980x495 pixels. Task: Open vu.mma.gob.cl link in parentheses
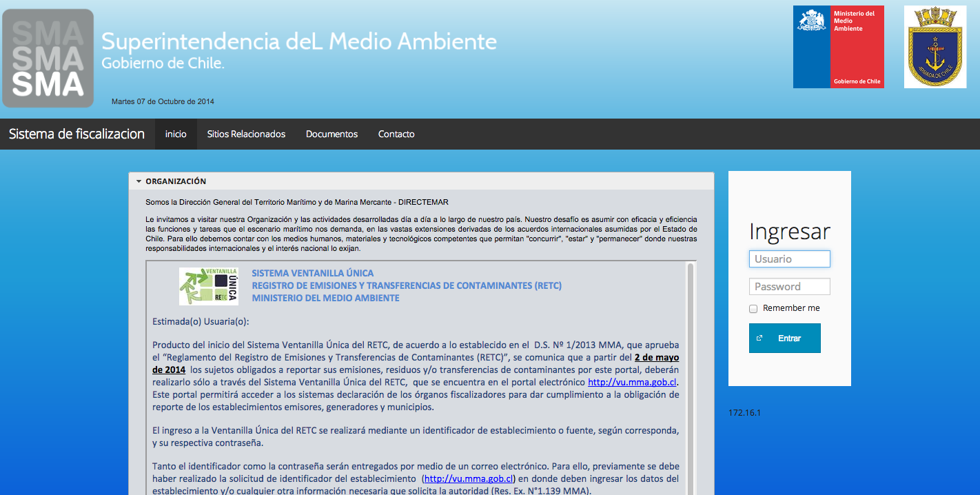469,478
